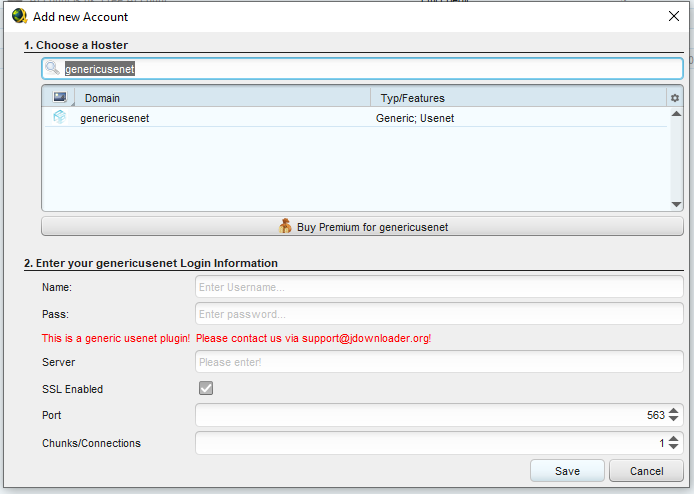Viewport: 694px width, 494px height.
Task: Click the magnifier icon in hoster search
Action: coord(53,68)
